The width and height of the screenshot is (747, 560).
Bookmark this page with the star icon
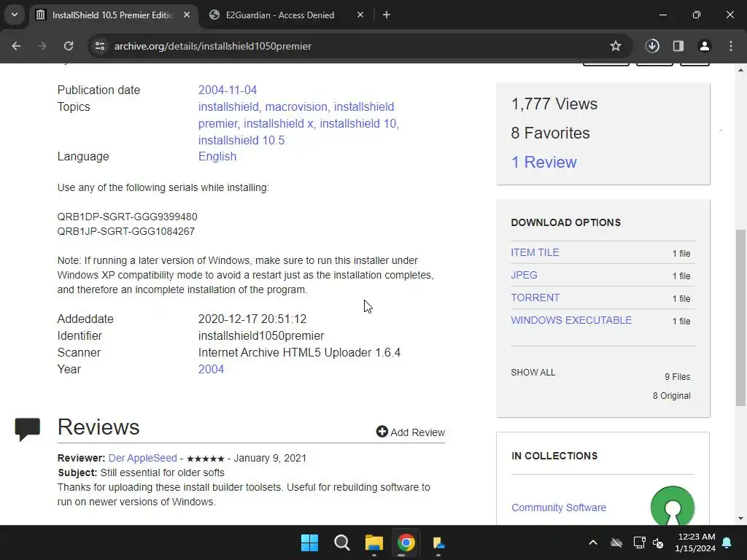click(616, 46)
